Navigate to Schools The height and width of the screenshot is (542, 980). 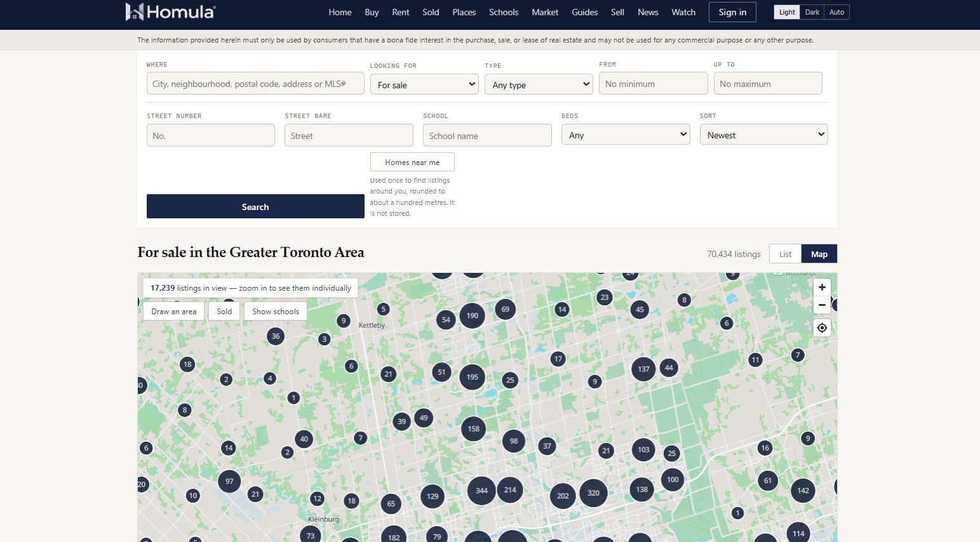[504, 12]
